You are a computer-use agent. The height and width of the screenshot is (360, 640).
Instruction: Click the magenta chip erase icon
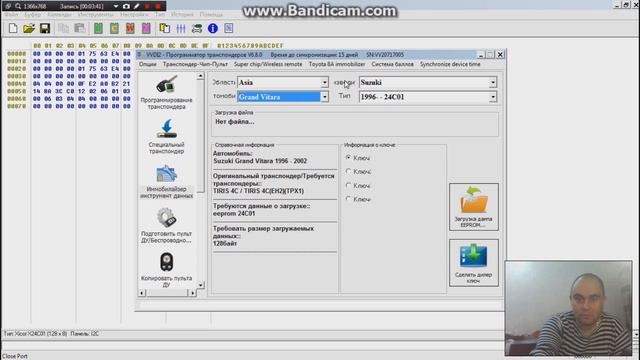click(x=146, y=28)
